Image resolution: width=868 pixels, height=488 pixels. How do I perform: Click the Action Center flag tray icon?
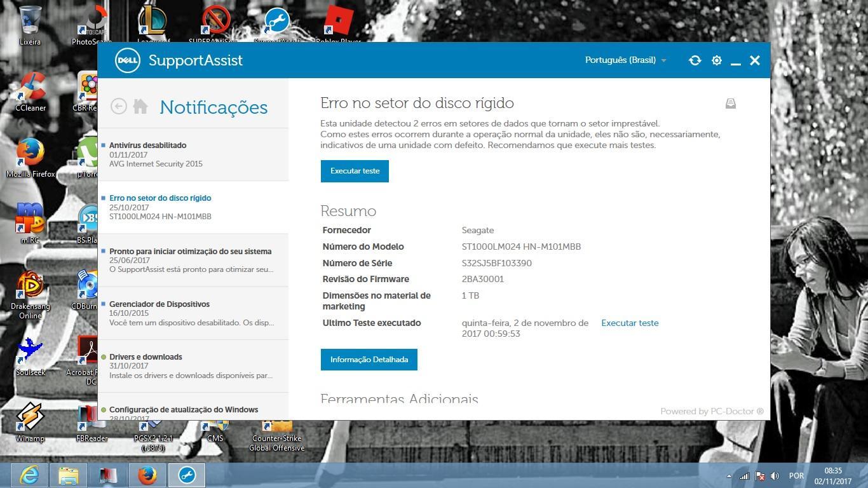click(759, 476)
